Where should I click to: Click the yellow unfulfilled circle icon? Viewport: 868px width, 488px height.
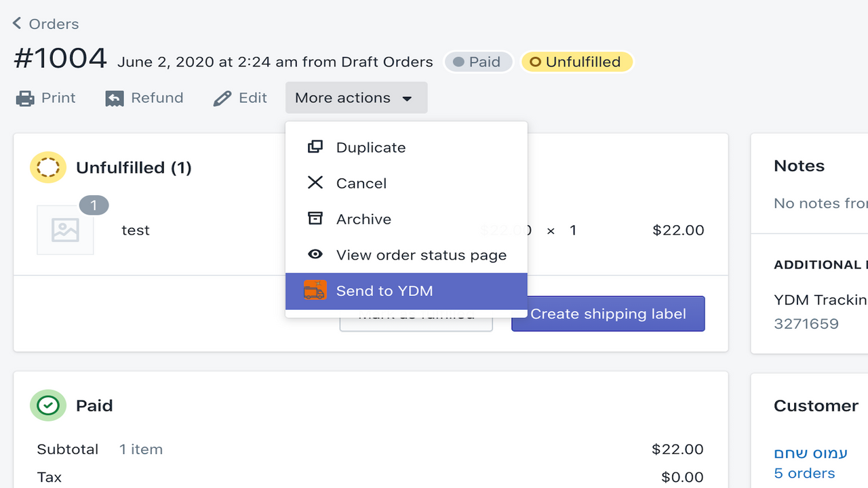[48, 167]
